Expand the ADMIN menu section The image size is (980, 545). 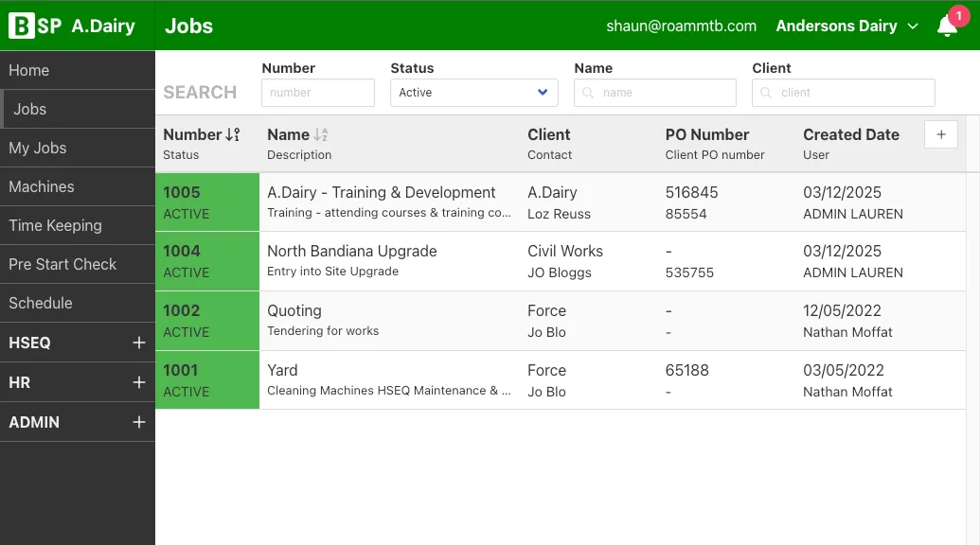[78, 422]
